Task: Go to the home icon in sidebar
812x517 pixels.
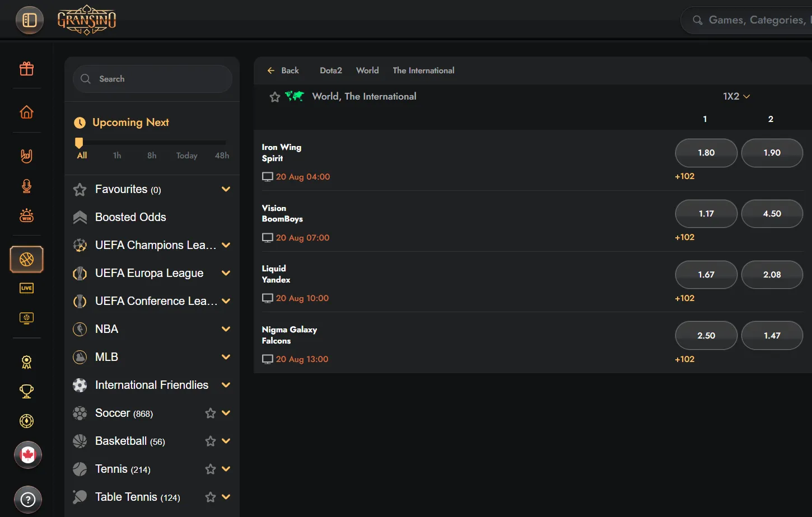Action: coord(26,112)
